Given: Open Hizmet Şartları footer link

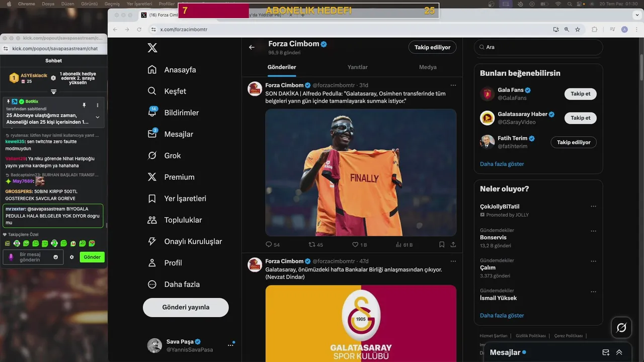Looking at the screenshot, I should pyautogui.click(x=494, y=335).
